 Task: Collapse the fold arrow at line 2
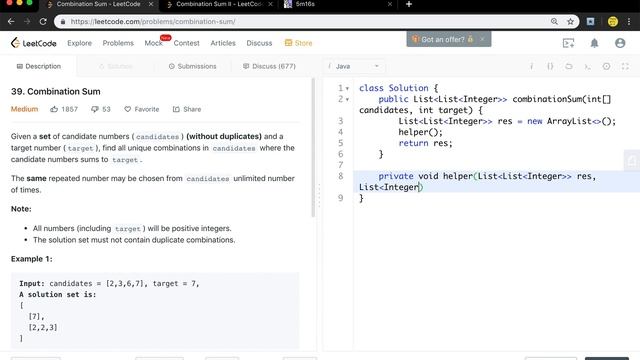[x=347, y=100]
